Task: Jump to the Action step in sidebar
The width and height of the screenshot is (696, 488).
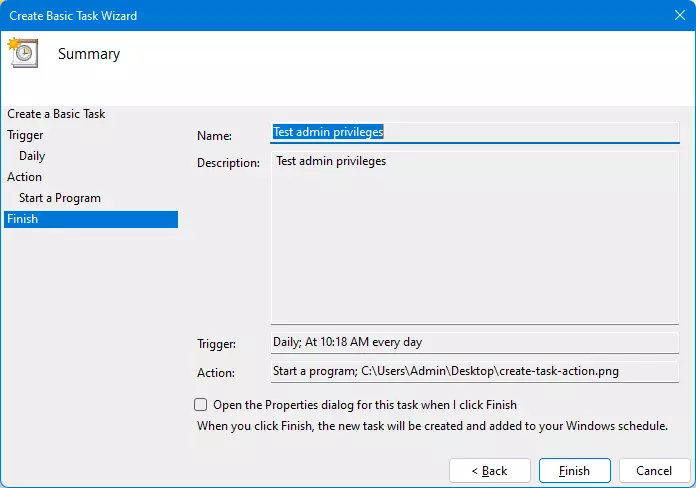Action: 25,177
